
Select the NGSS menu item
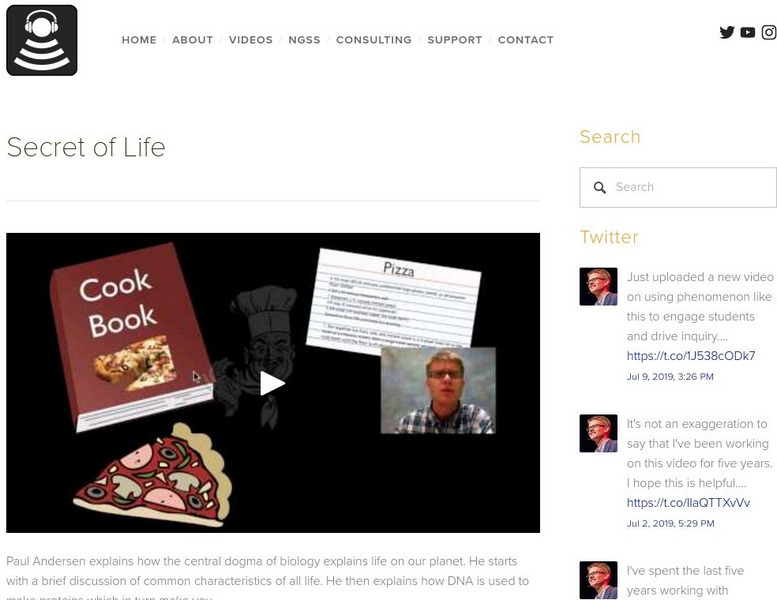click(x=304, y=40)
